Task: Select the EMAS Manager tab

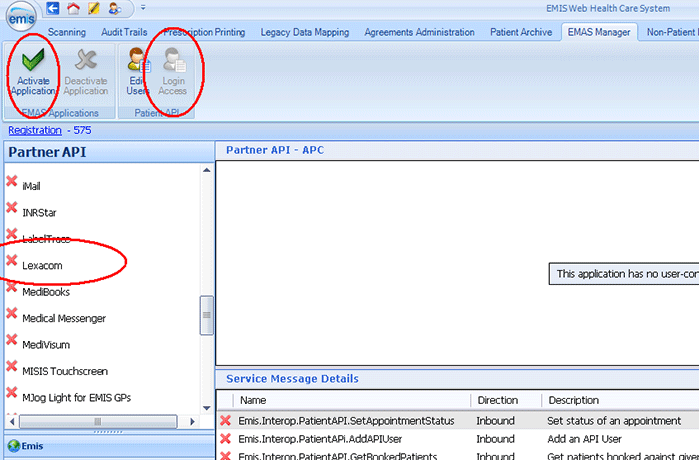Action: point(599,32)
